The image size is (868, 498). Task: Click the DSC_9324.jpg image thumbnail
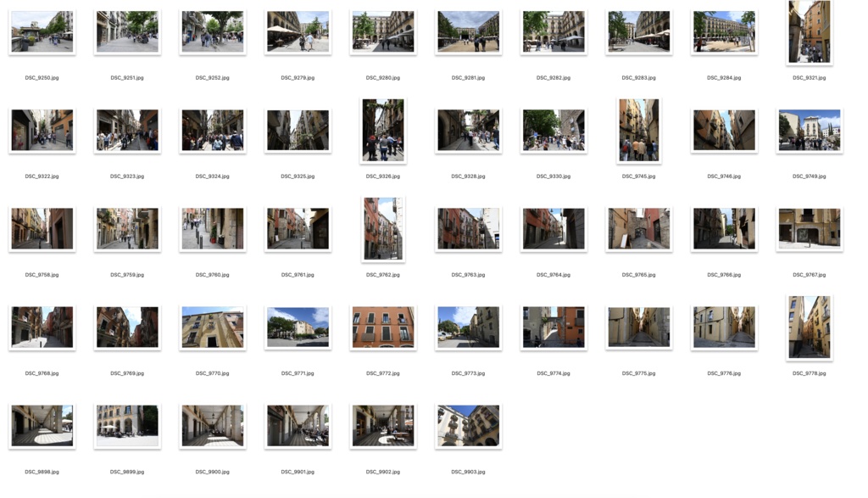(x=213, y=131)
